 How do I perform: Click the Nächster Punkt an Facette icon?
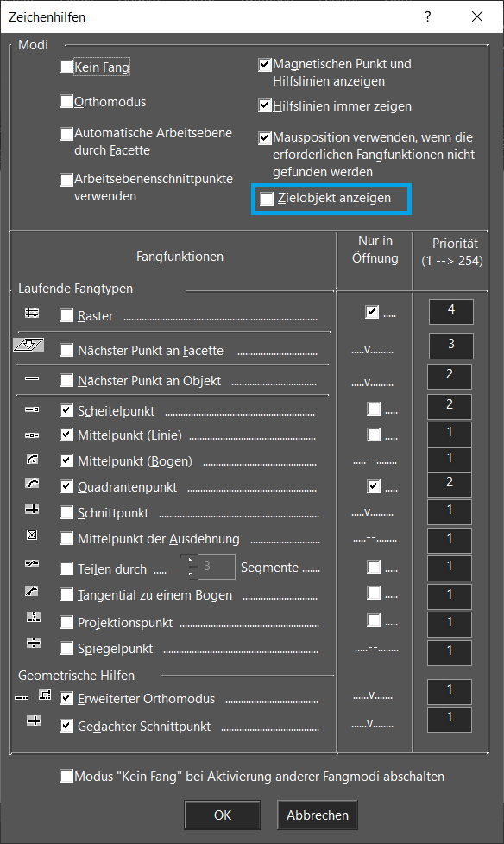(x=28, y=345)
